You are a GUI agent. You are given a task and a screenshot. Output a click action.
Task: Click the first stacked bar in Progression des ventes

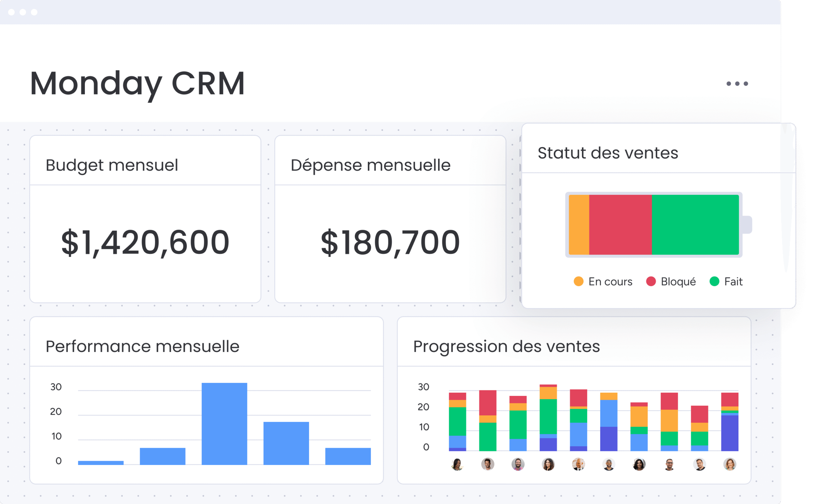click(x=458, y=422)
